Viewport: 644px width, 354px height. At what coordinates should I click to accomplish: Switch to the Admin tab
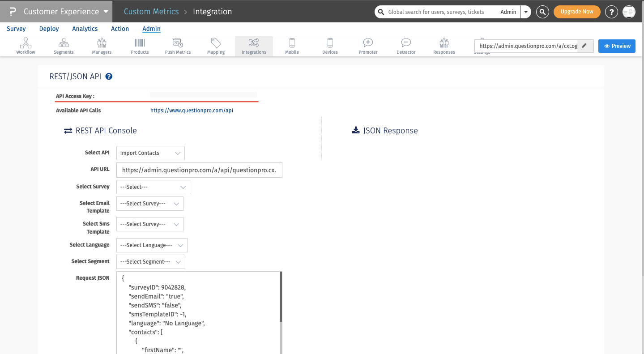[151, 29]
